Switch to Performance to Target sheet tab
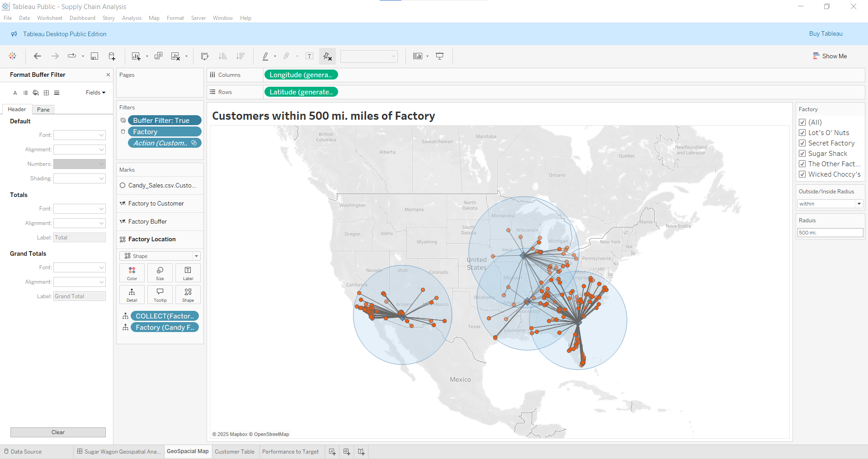 291,452
